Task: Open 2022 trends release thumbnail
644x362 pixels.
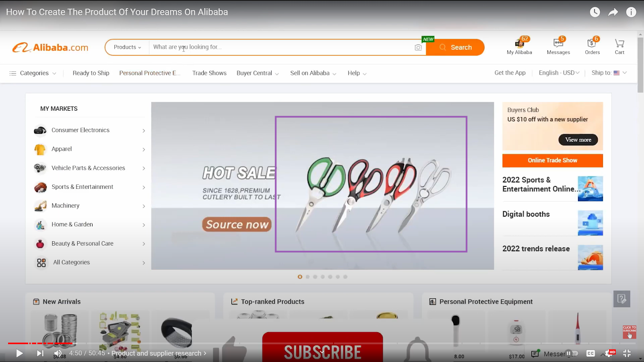Action: point(590,257)
